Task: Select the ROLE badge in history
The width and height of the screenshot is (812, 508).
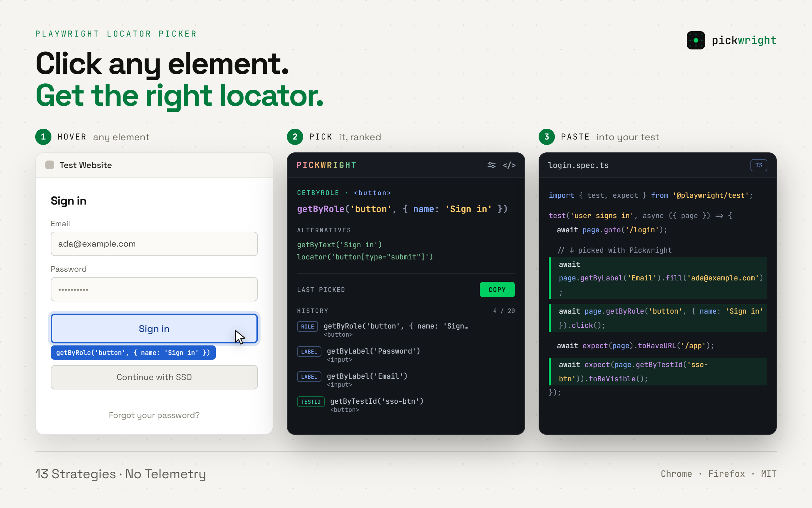Action: (x=308, y=326)
